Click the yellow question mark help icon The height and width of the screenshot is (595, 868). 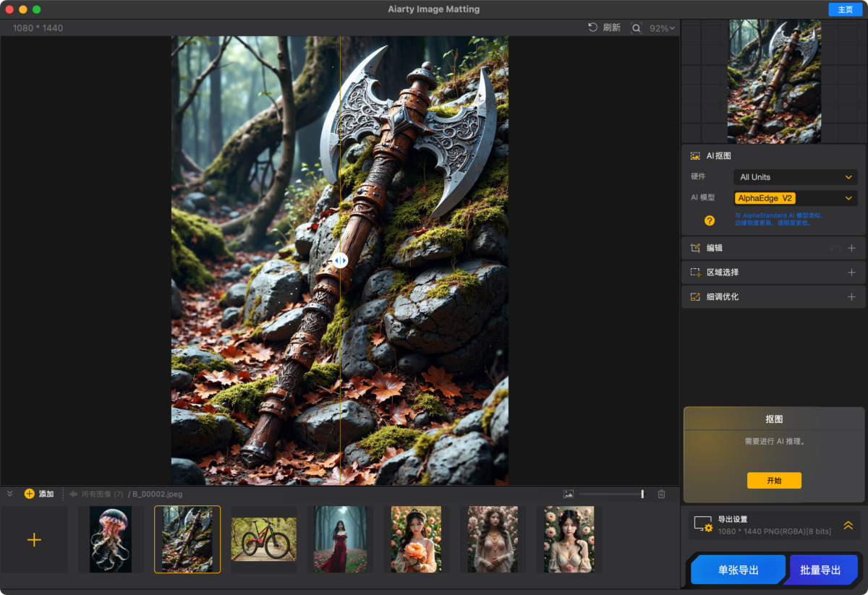(710, 221)
